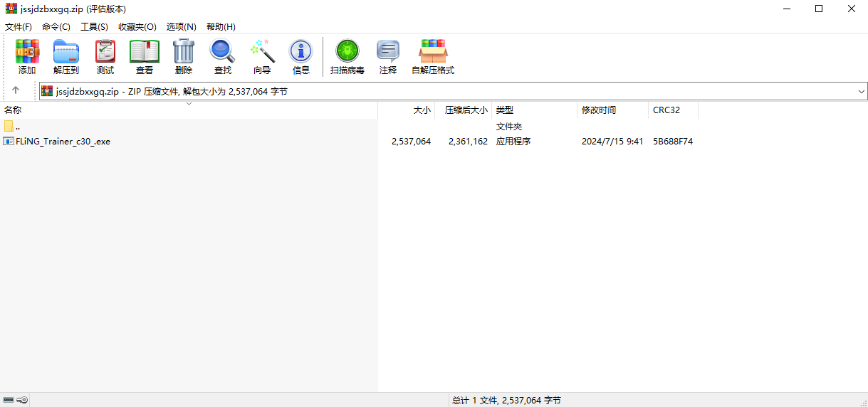Screen dimensions: 868x407
Task: Click status bar total 总计 1 文件 text
Action: pyautogui.click(x=506, y=401)
